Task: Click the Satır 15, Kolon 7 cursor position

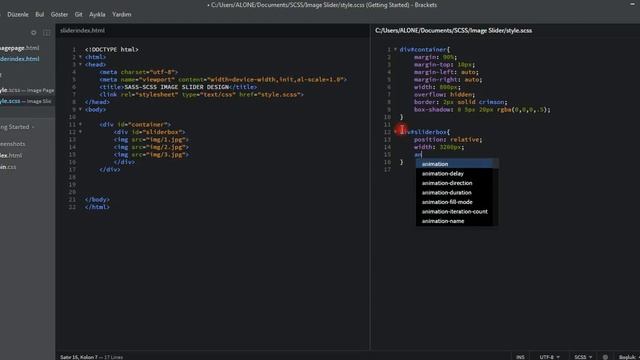Action: point(79,357)
